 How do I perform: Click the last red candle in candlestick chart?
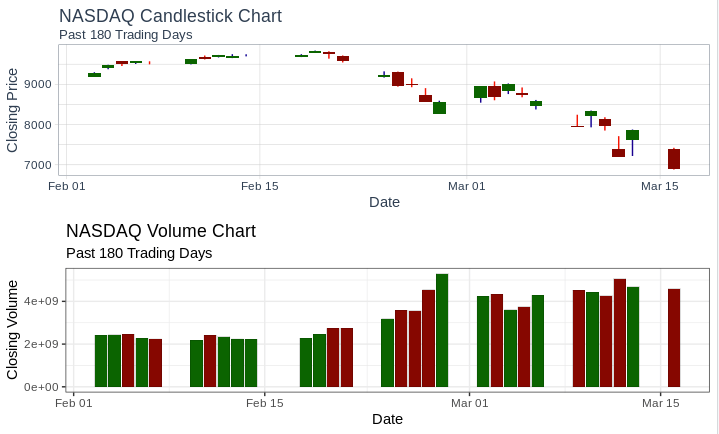674,159
